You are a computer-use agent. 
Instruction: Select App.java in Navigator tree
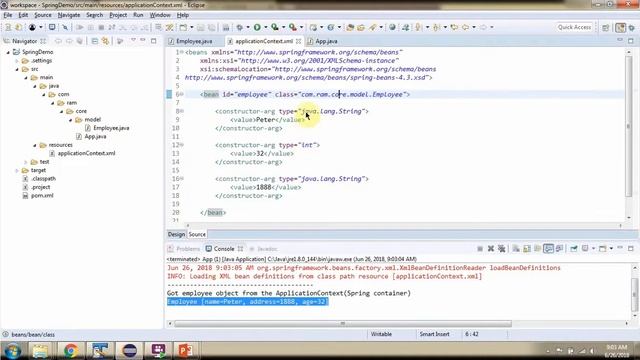click(95, 137)
